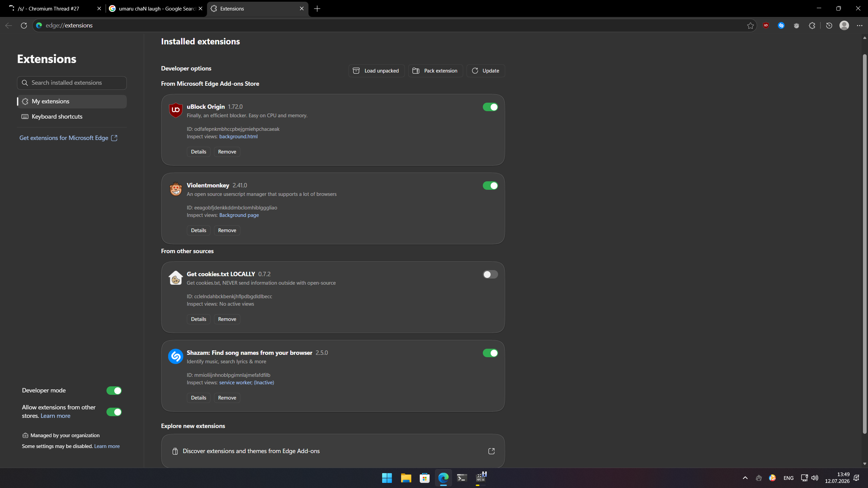Open Microsoft Store from the taskbar
The width and height of the screenshot is (868, 488).
[x=425, y=478]
